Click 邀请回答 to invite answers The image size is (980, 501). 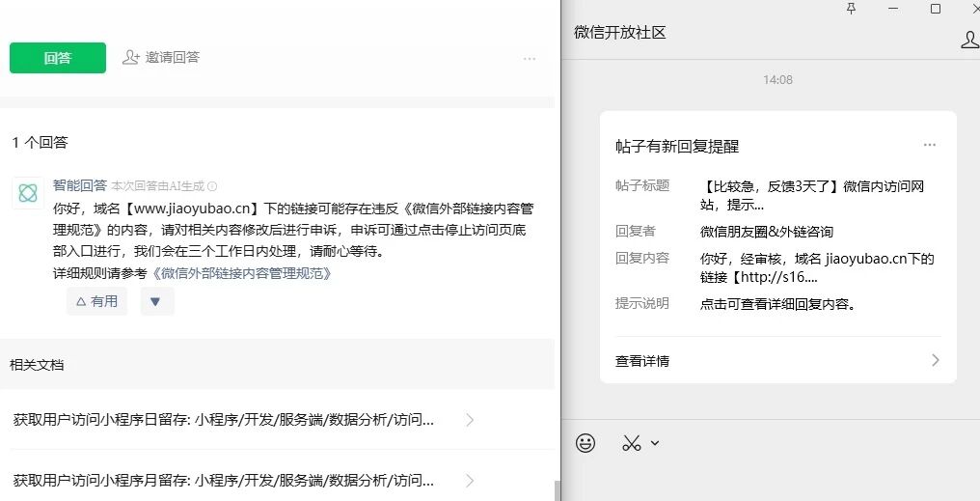[x=161, y=57]
